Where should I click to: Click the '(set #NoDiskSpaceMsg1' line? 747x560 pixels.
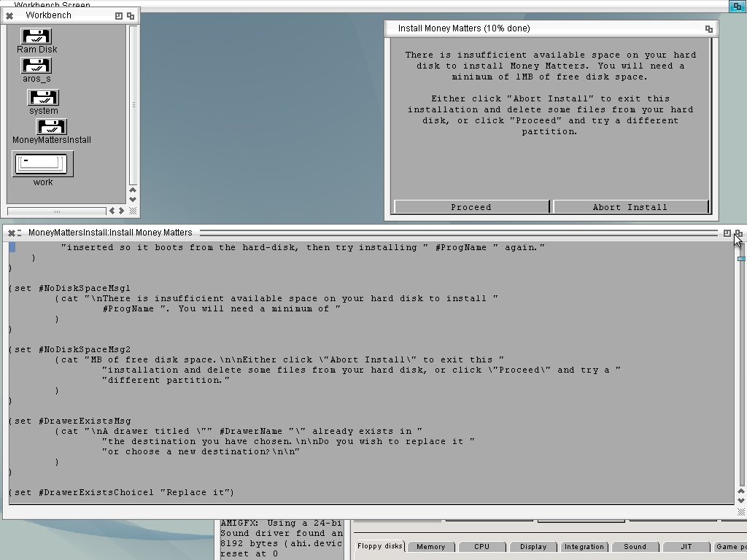[69, 288]
